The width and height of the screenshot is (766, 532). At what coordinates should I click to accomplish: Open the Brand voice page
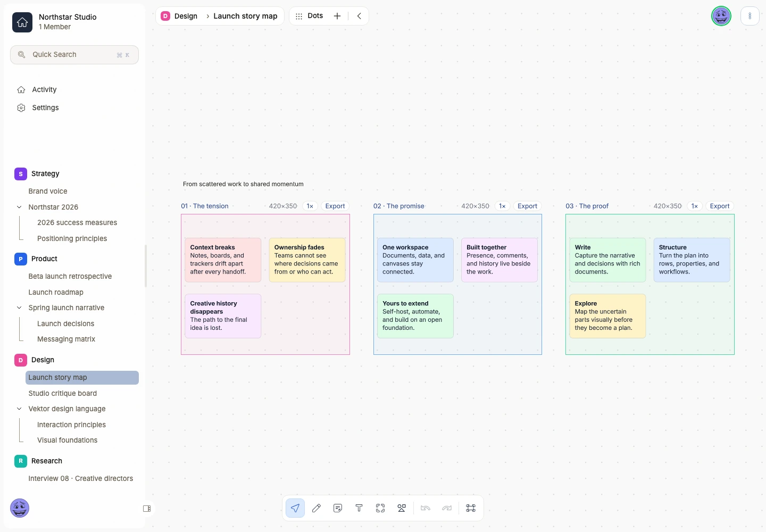point(48,191)
